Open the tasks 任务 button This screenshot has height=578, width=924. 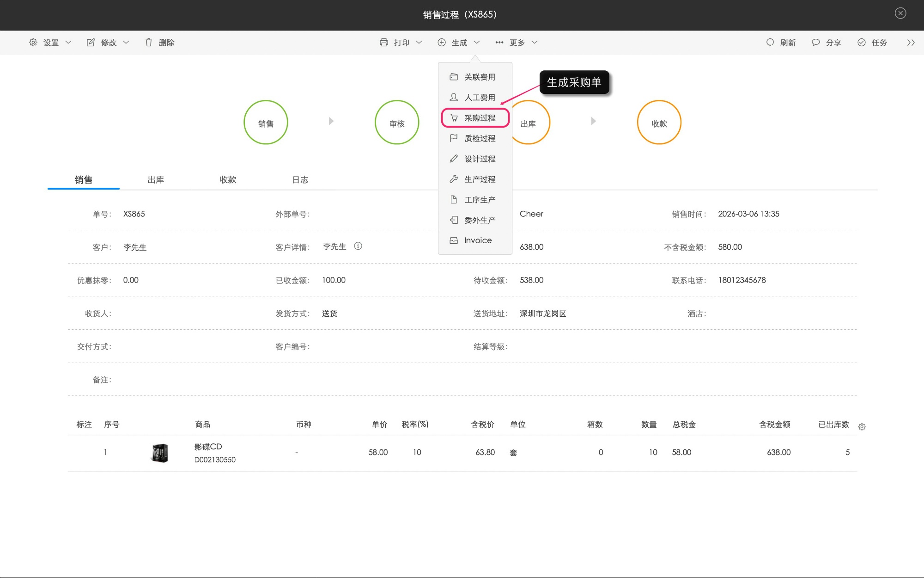pyautogui.click(x=872, y=43)
